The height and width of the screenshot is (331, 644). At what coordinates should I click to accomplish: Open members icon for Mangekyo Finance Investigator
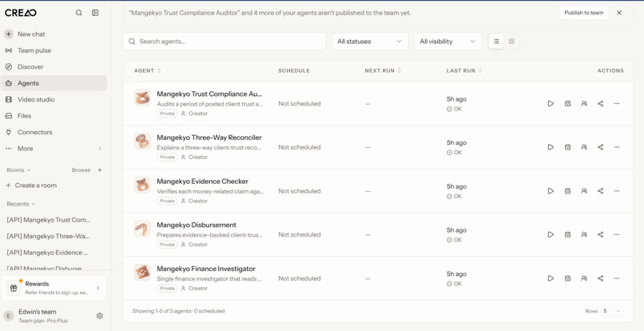[x=584, y=278]
